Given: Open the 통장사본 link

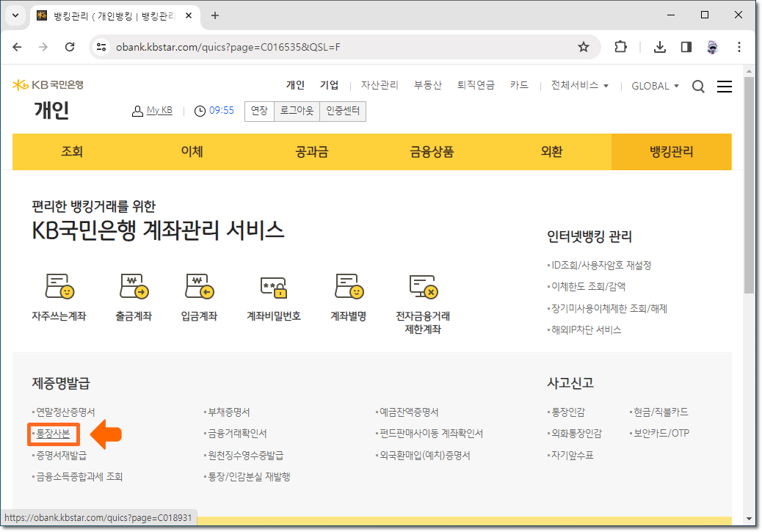Looking at the screenshot, I should (53, 434).
